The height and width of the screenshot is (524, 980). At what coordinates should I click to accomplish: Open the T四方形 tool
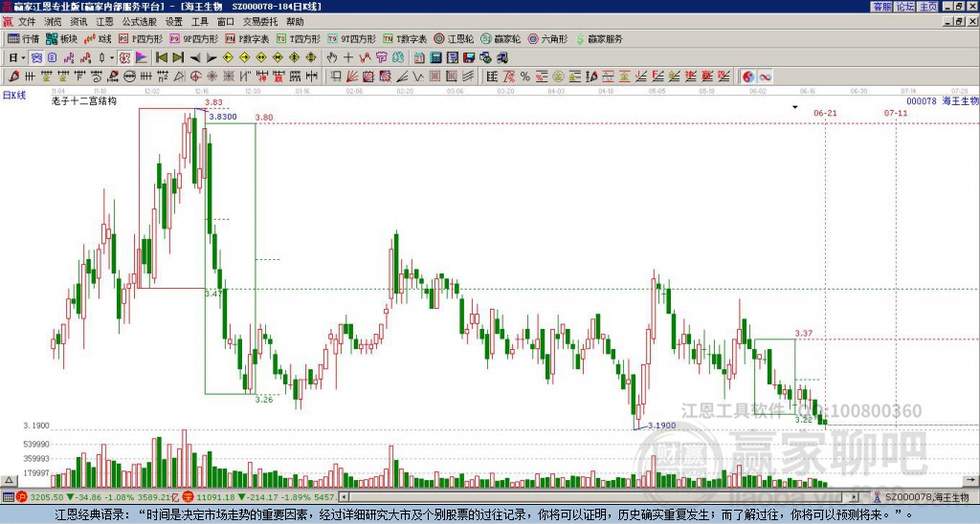pos(299,38)
